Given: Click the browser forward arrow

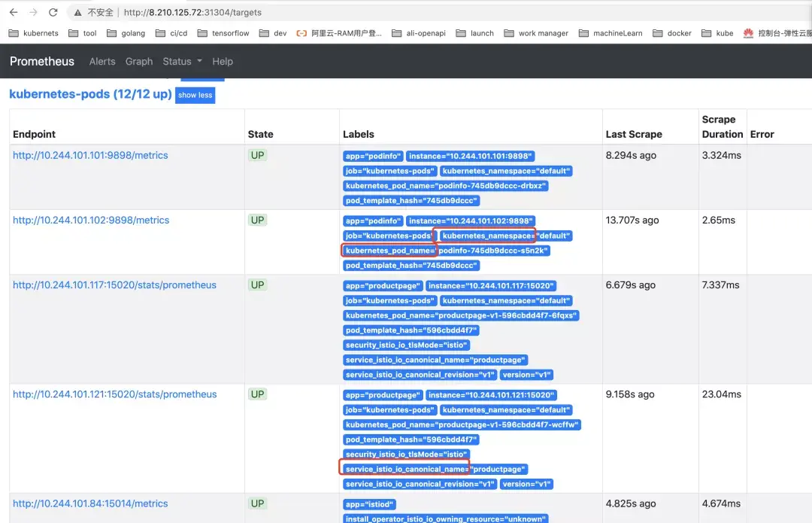Looking at the screenshot, I should [33, 12].
